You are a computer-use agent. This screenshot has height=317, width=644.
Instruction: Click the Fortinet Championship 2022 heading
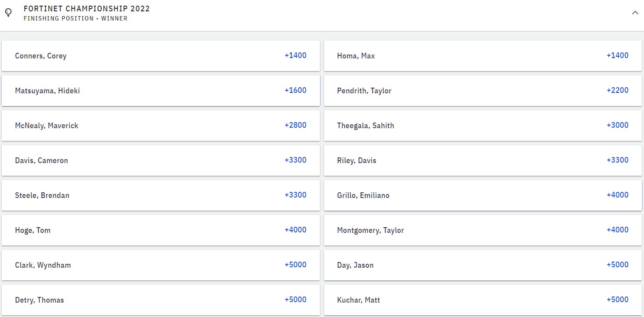[x=86, y=9]
